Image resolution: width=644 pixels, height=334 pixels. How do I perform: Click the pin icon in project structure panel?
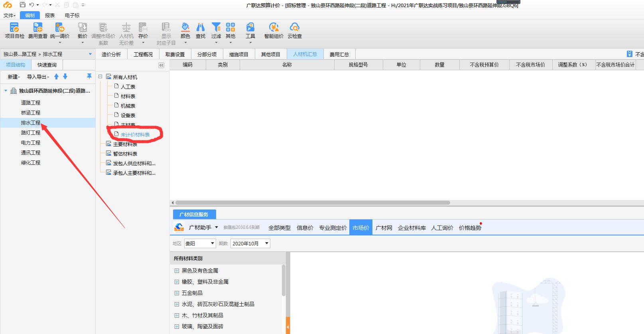[x=89, y=76]
